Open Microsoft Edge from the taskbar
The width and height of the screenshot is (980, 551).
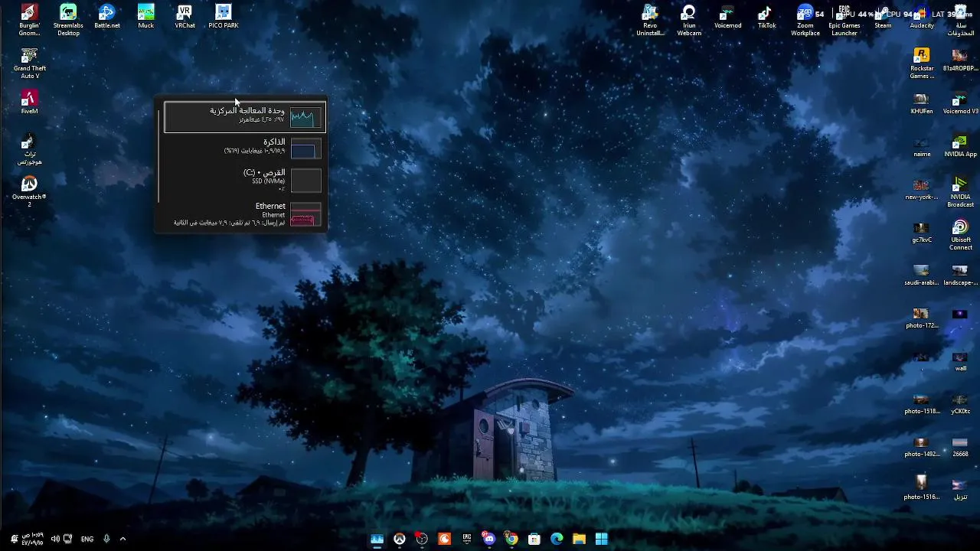(557, 540)
